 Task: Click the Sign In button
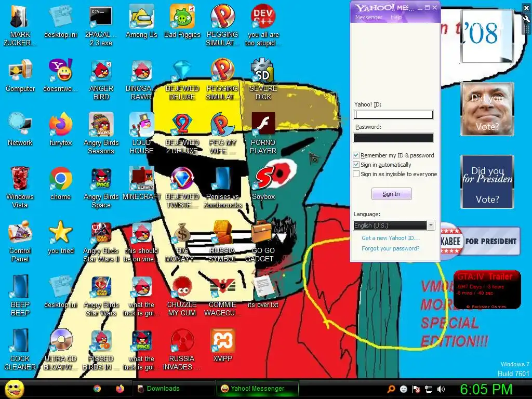coord(392,194)
